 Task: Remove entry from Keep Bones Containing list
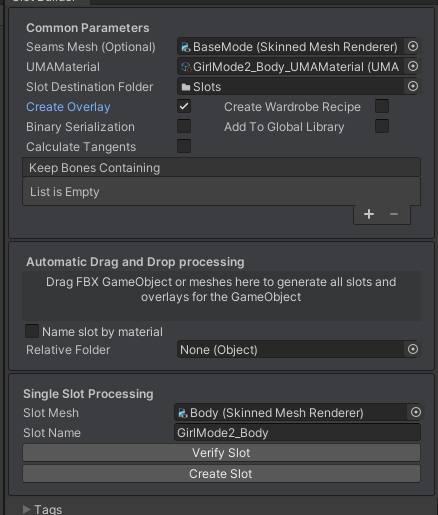394,214
